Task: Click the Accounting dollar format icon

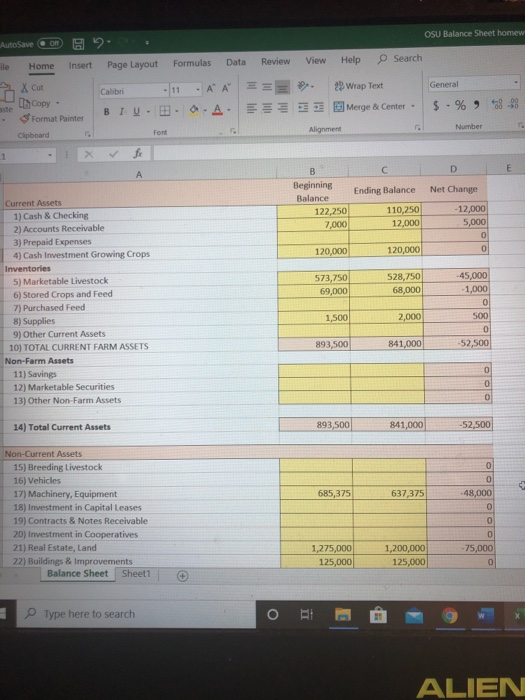Action: (436, 105)
